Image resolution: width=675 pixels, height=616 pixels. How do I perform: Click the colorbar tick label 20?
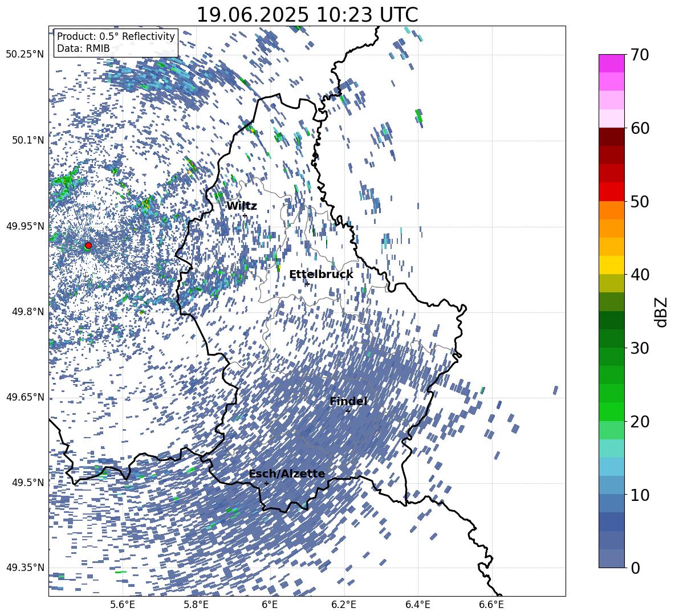tap(640, 421)
